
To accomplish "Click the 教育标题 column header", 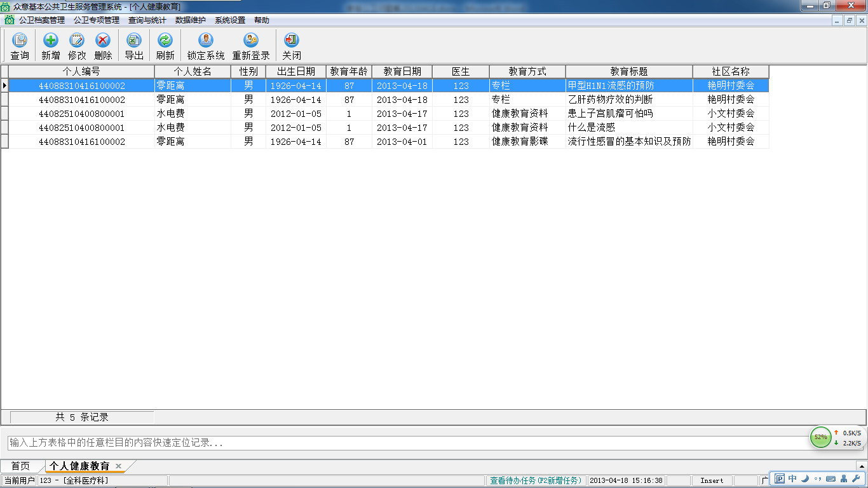I will click(x=629, y=71).
